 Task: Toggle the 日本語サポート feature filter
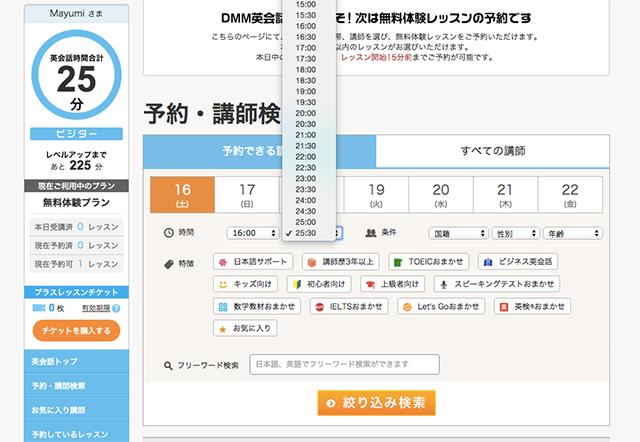coord(253,262)
